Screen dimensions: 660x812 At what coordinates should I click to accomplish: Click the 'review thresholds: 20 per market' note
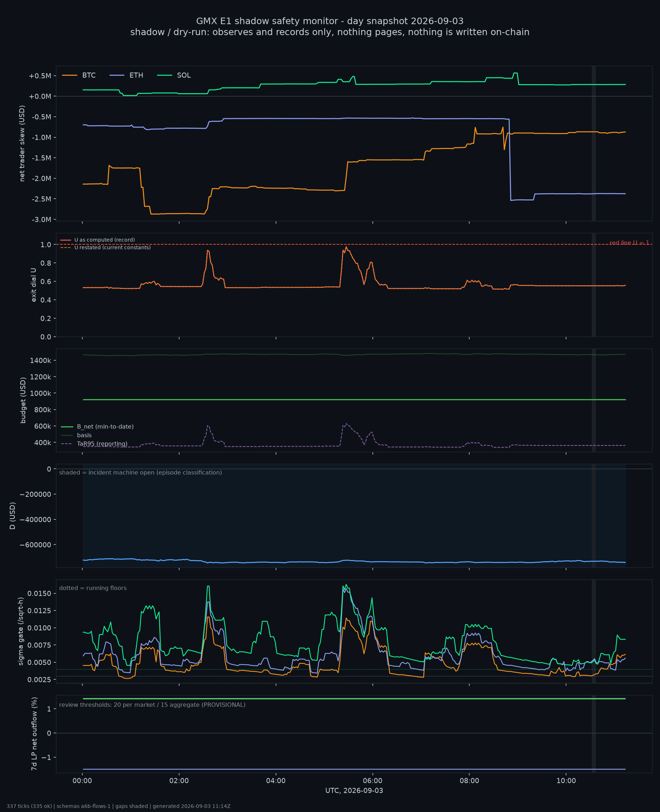(152, 705)
